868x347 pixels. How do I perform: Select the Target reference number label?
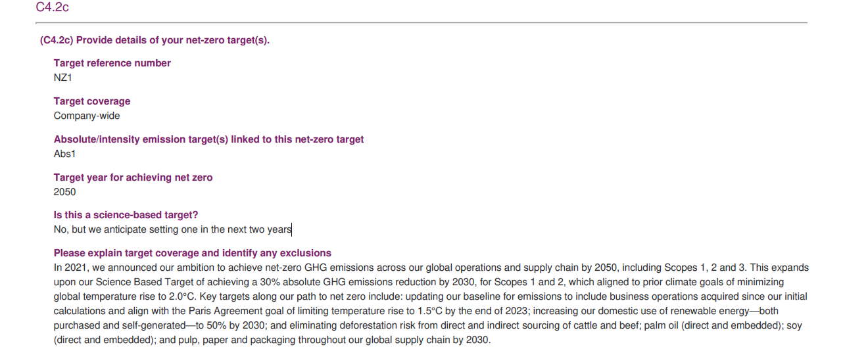pos(112,63)
